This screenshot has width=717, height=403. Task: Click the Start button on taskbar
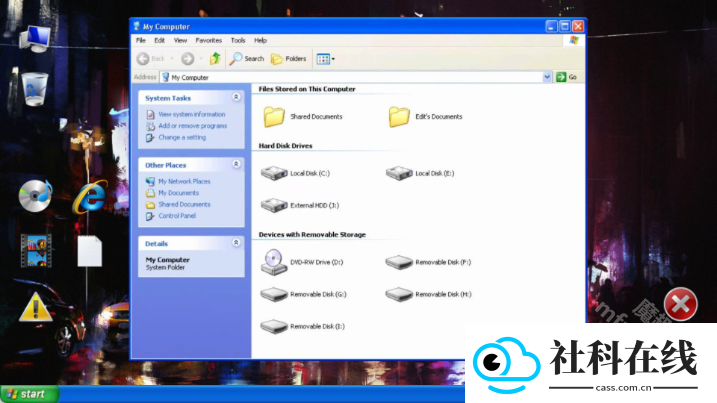pyautogui.click(x=30, y=394)
